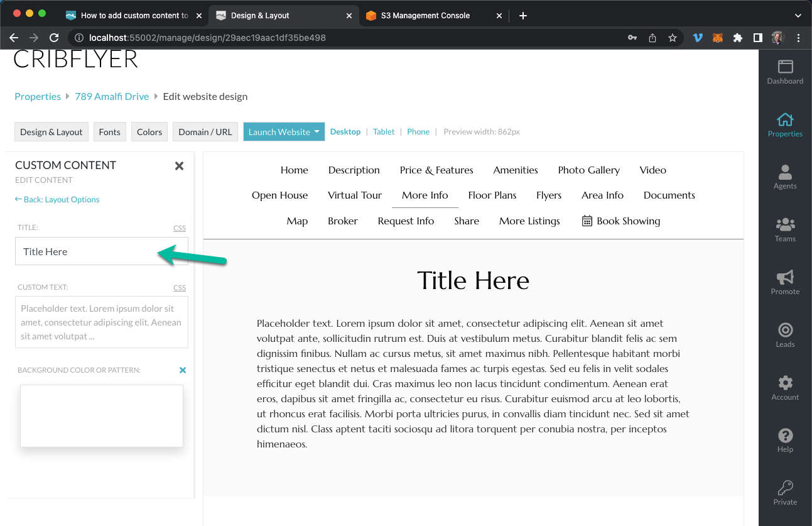The width and height of the screenshot is (812, 526).
Task: Open the Virtual Tour menu item
Action: coord(355,195)
